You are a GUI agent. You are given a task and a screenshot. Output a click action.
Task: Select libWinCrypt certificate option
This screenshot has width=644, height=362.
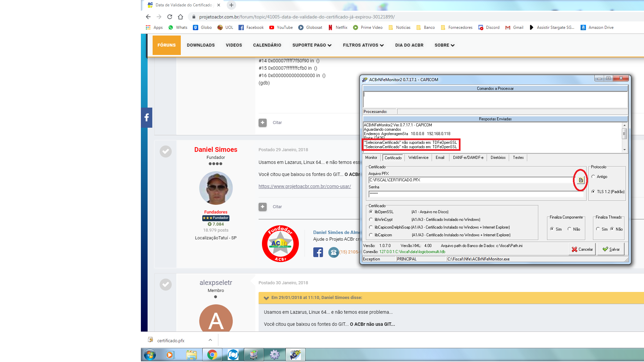[x=371, y=220]
